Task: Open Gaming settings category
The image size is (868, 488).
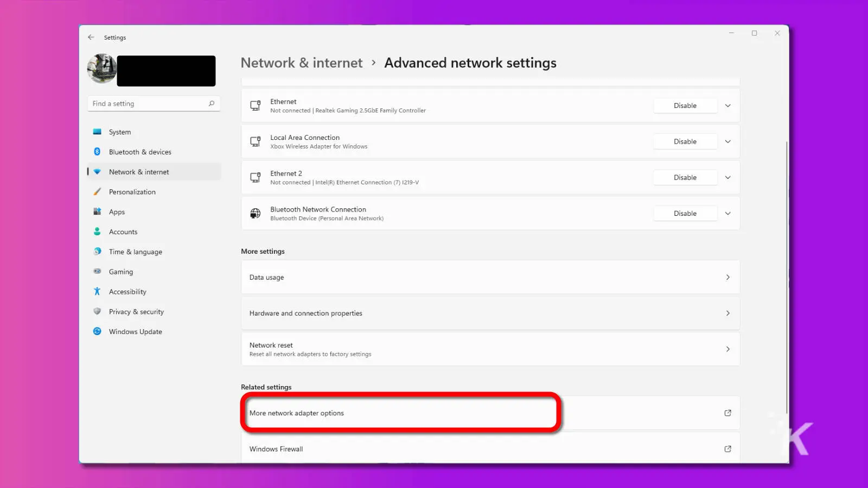Action: [154, 272]
